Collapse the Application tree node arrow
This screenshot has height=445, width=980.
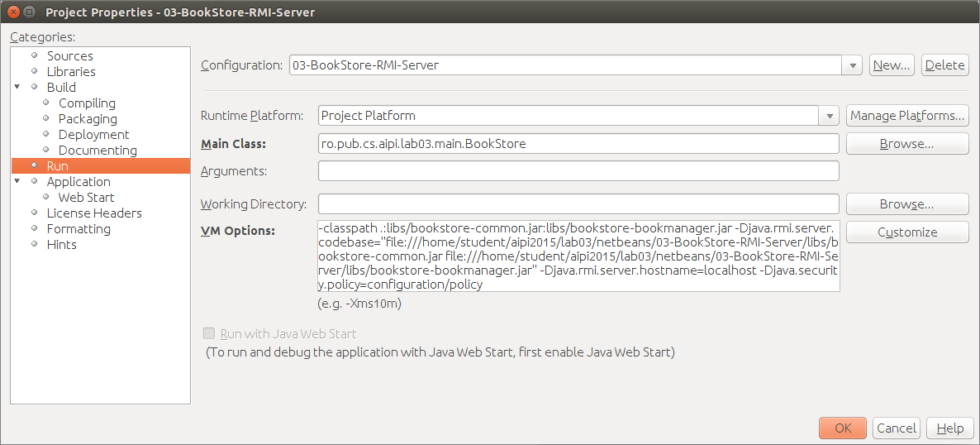[x=17, y=181]
